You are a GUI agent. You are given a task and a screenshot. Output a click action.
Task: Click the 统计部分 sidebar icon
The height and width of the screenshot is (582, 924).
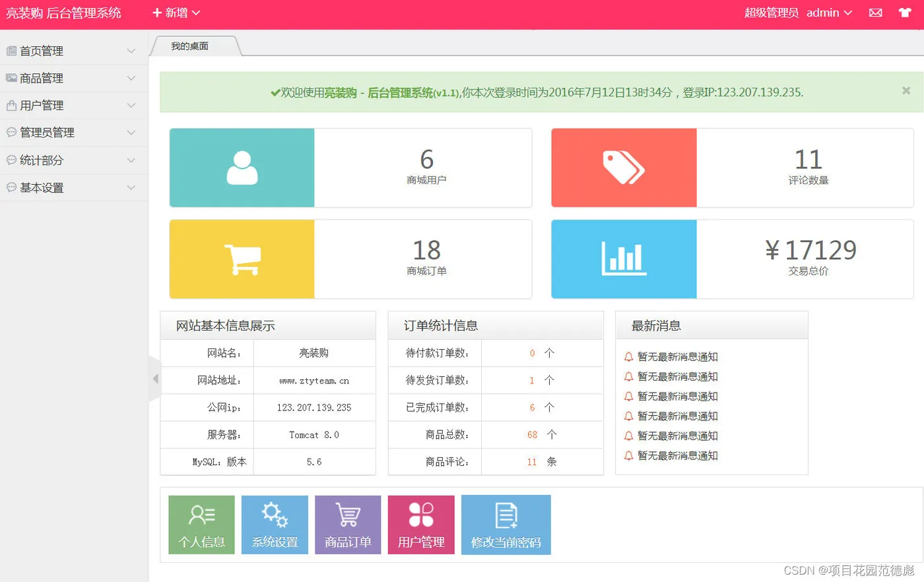point(11,160)
